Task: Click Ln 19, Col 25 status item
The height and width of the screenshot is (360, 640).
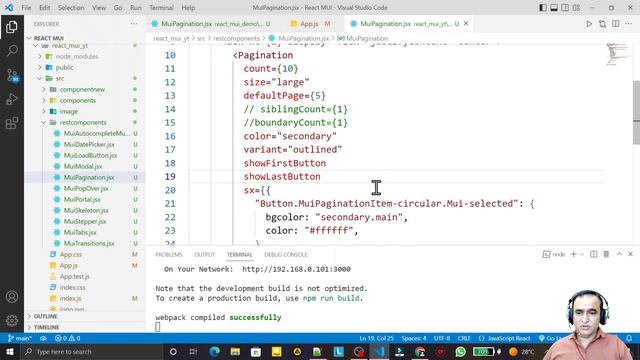Action: pyautogui.click(x=376, y=338)
